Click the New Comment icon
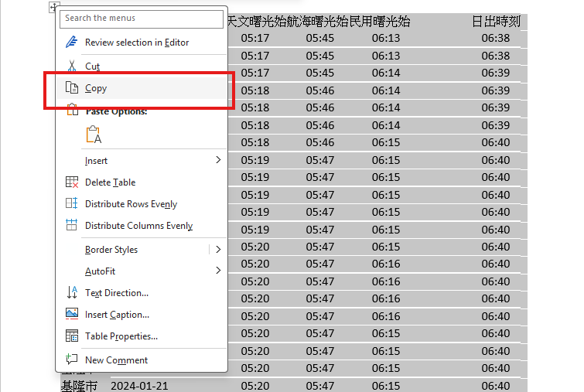Image resolution: width=584 pixels, height=392 pixels. pos(72,360)
